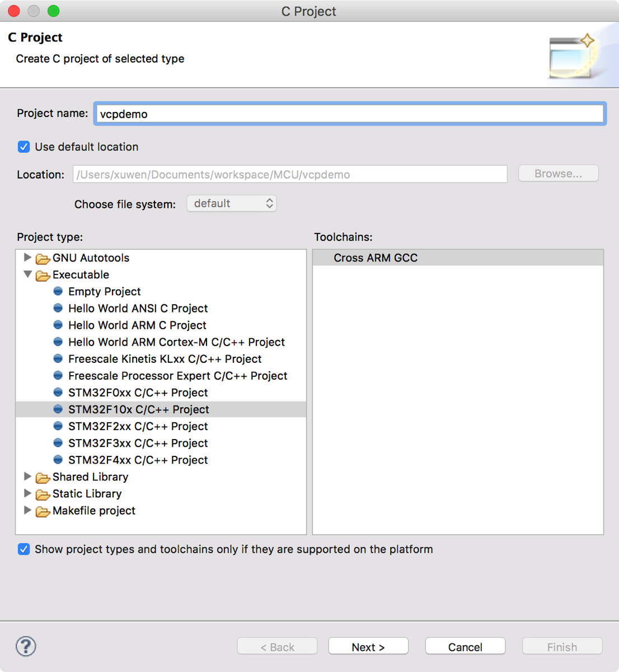The height and width of the screenshot is (672, 619).
Task: Select STM32F3xx C/C++ Project label
Action: tap(138, 443)
